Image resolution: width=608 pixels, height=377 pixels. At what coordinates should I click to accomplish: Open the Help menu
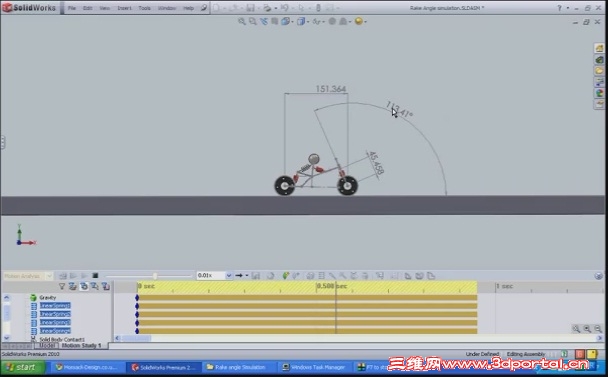[x=188, y=8]
